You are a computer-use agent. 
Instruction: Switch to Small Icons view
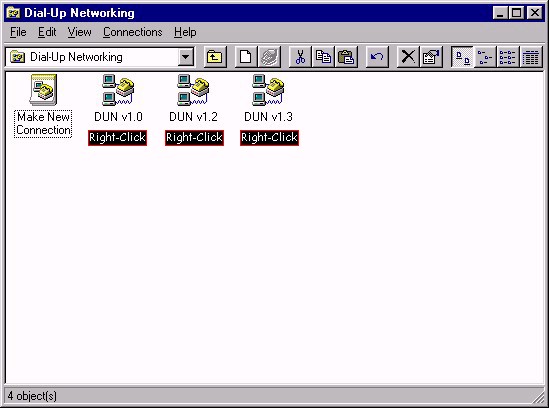(x=485, y=57)
